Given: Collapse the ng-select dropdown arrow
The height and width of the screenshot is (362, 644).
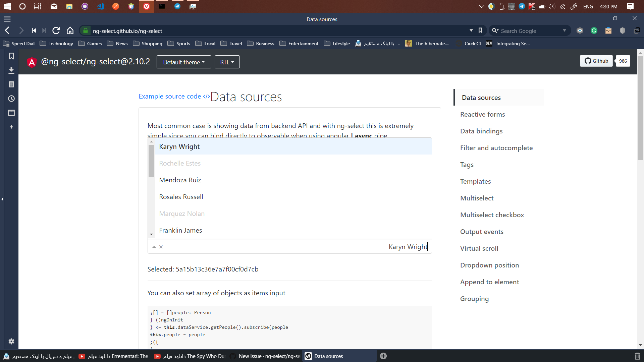Looking at the screenshot, I should tap(154, 247).
